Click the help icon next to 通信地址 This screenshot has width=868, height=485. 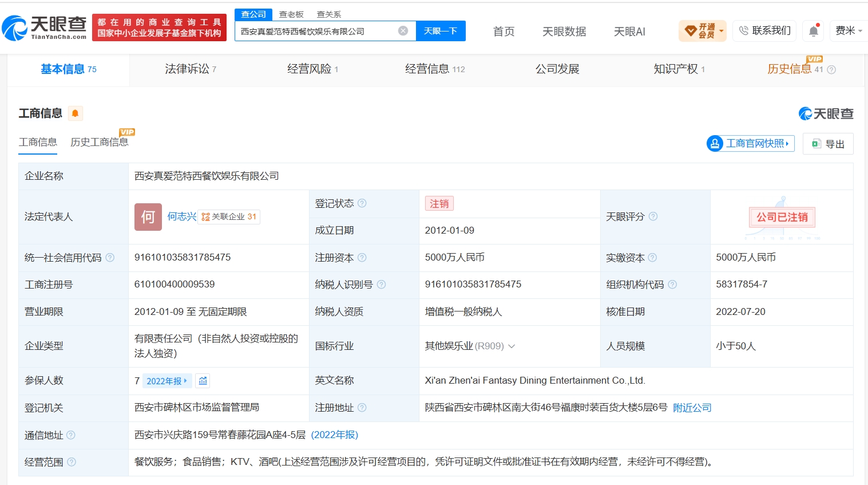point(71,435)
